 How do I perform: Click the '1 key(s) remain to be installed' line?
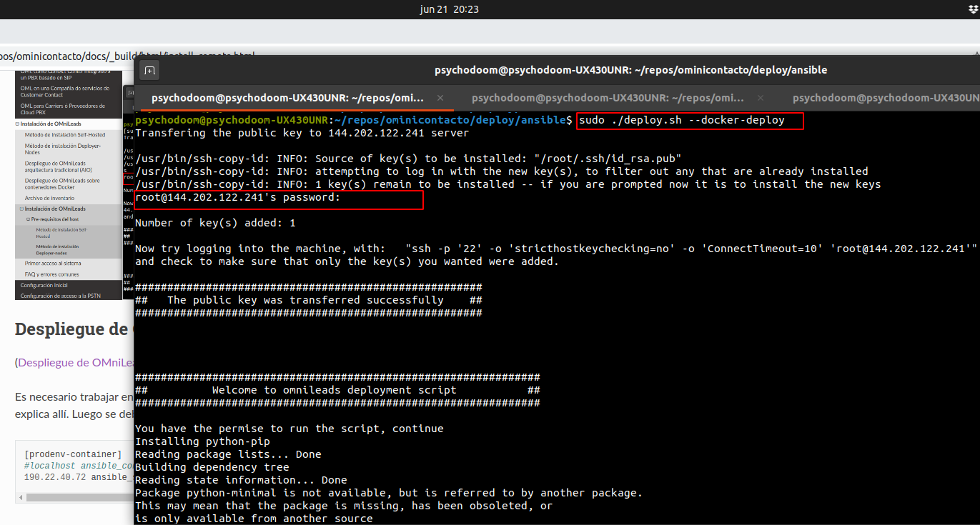tap(508, 184)
